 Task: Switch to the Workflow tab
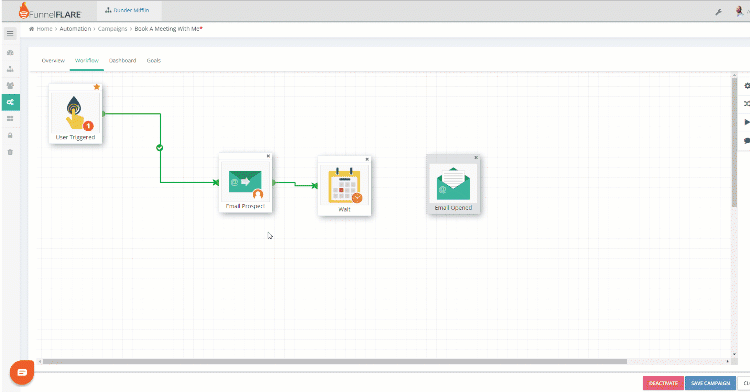(87, 61)
